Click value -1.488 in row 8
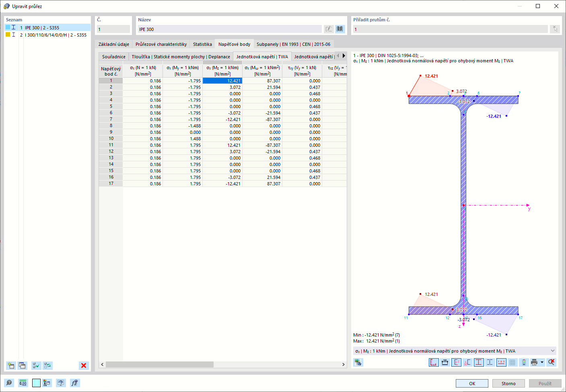The width and height of the screenshot is (566, 392). (183, 126)
